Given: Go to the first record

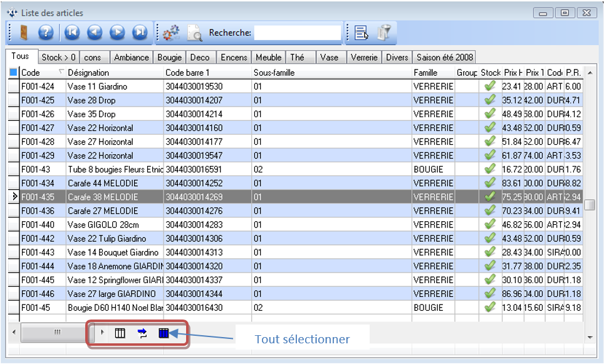Looking at the screenshot, I should 72,33.
